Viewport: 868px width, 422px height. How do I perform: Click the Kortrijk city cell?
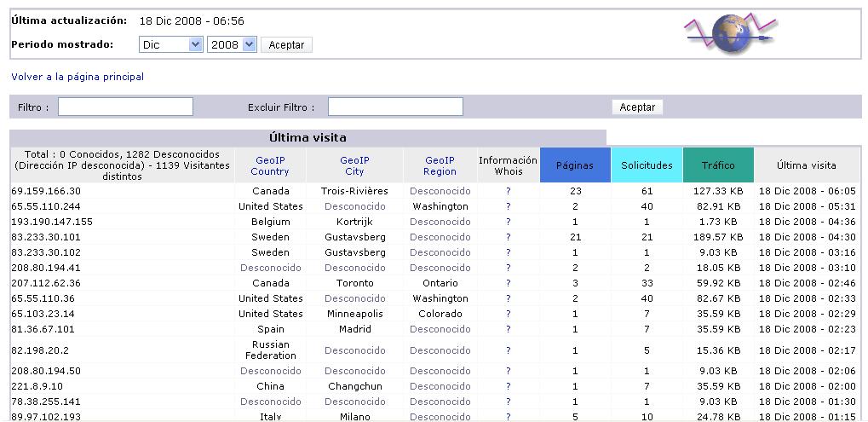coord(354,222)
